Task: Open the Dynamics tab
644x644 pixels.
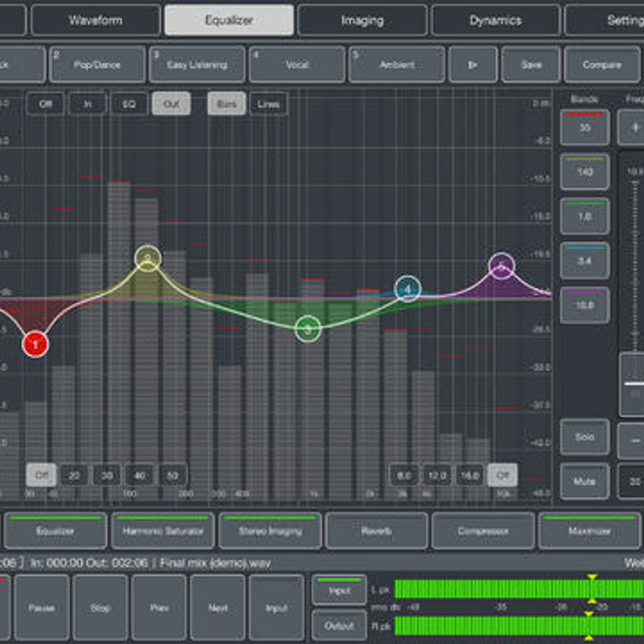Action: coord(496,20)
